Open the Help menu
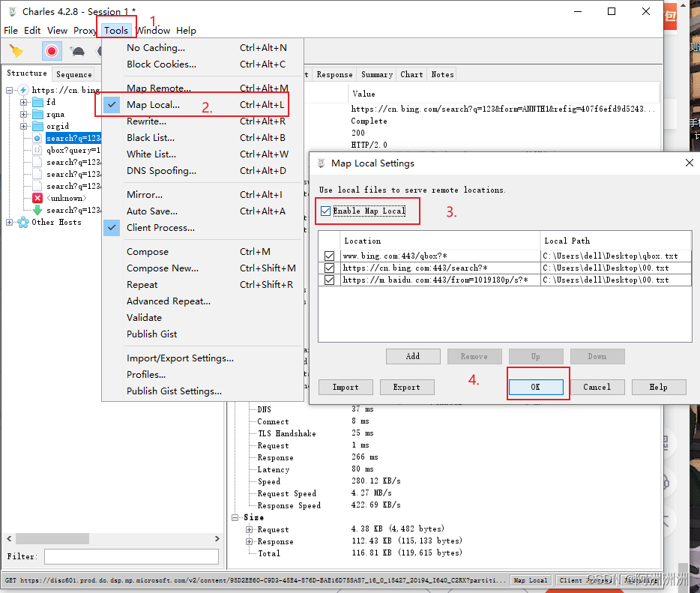 point(186,31)
